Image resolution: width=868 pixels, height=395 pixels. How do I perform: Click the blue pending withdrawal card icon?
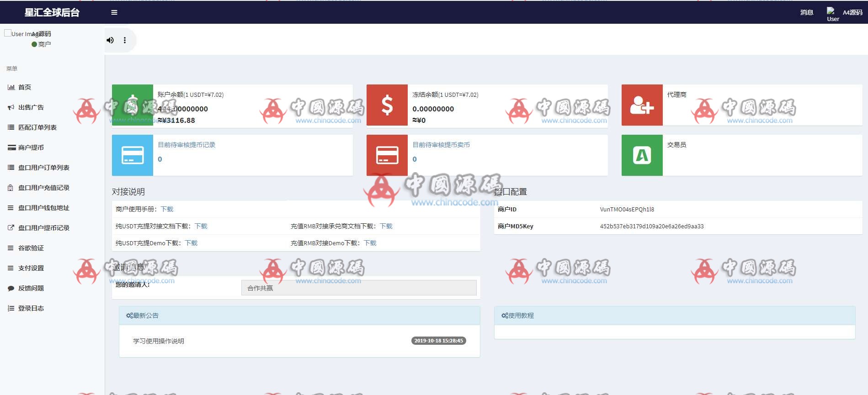[x=133, y=155]
